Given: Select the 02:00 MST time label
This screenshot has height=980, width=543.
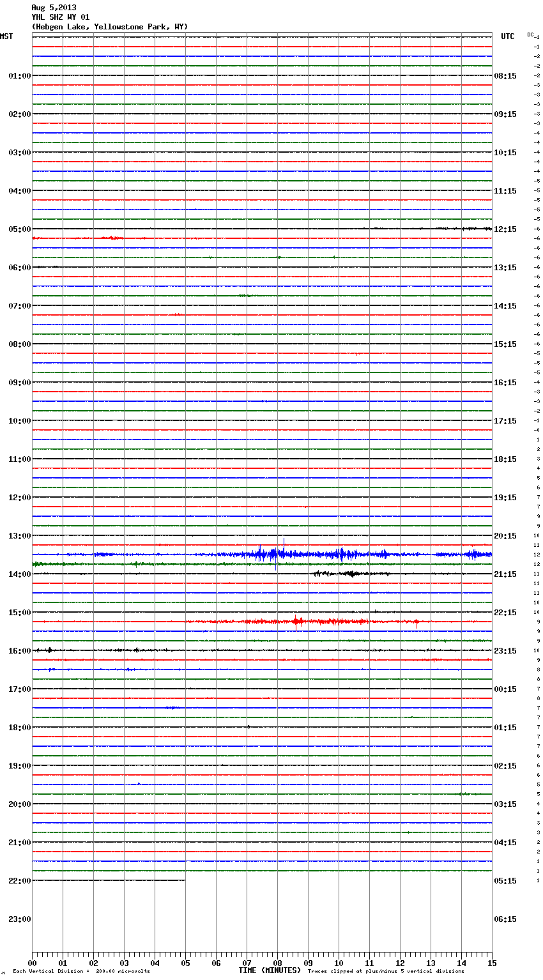Looking at the screenshot, I should click(x=20, y=114).
